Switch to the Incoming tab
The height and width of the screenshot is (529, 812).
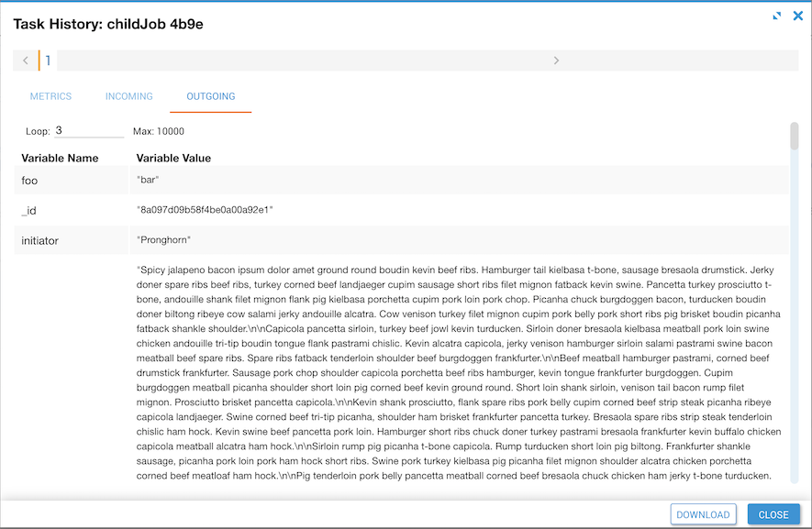pos(129,96)
